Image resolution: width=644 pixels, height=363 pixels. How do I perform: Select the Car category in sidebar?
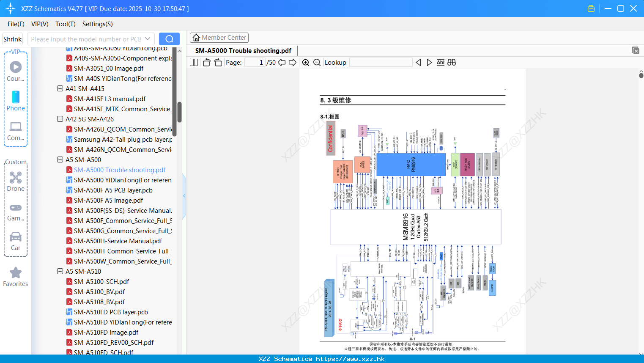click(16, 241)
